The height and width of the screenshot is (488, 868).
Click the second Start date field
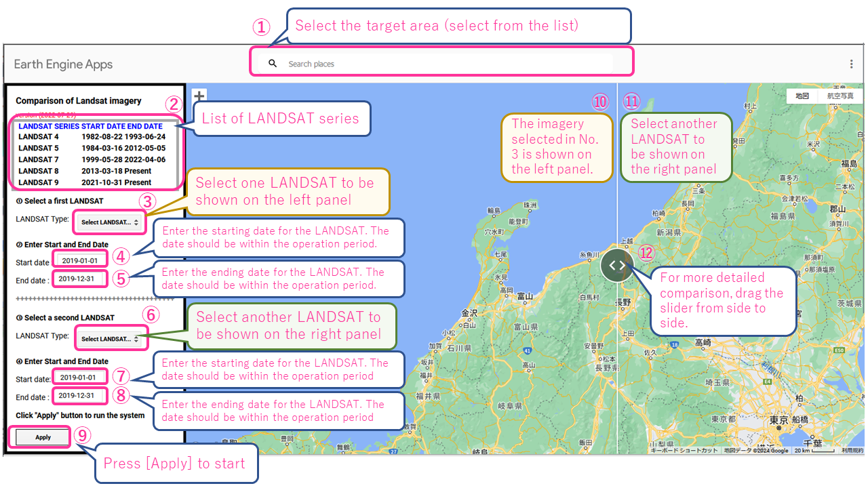tap(81, 377)
